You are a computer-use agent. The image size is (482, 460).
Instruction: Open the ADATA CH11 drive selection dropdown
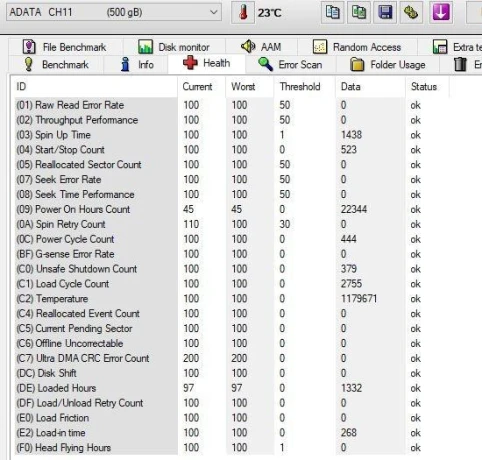click(114, 12)
